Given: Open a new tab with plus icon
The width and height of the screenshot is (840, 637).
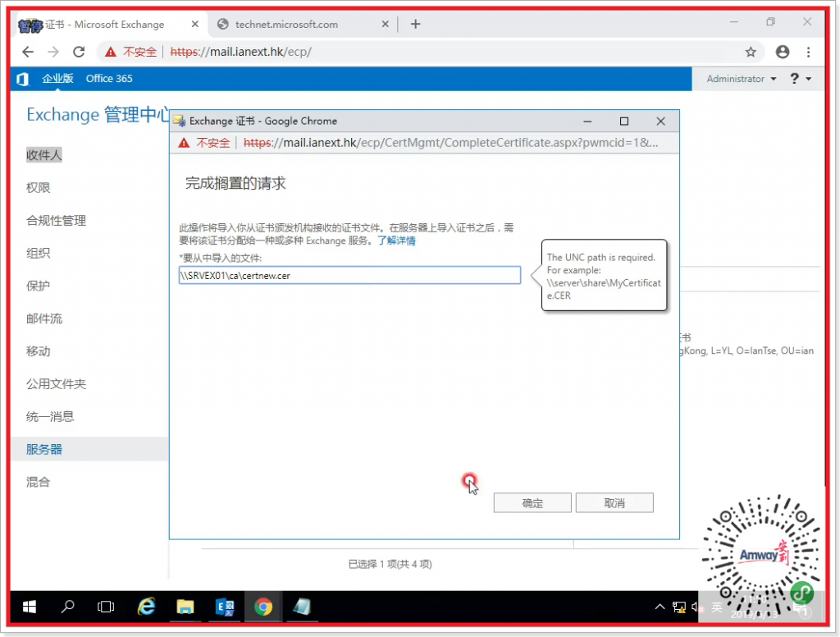Looking at the screenshot, I should point(415,24).
